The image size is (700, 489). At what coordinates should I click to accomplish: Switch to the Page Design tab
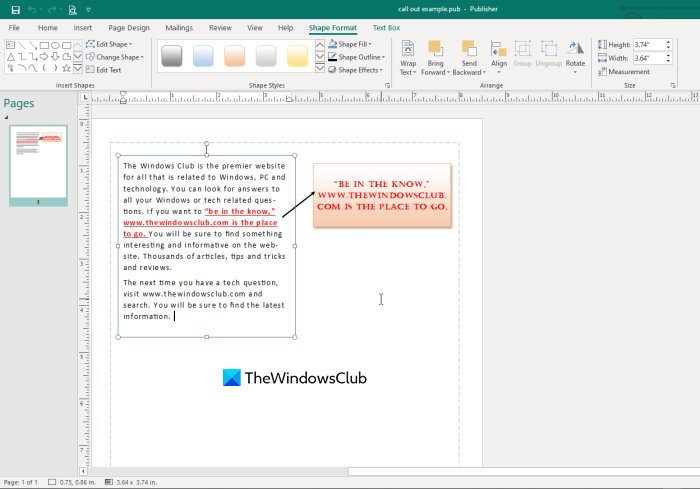[129, 28]
